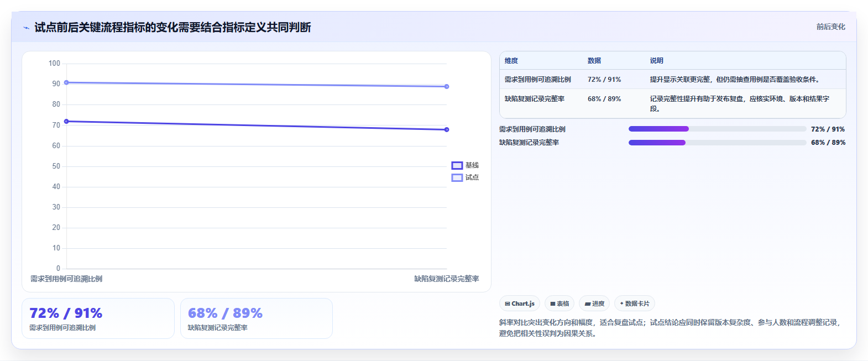
Task: Click description starting 记录完整性提升有助于发布复盘
Action: pos(740,103)
